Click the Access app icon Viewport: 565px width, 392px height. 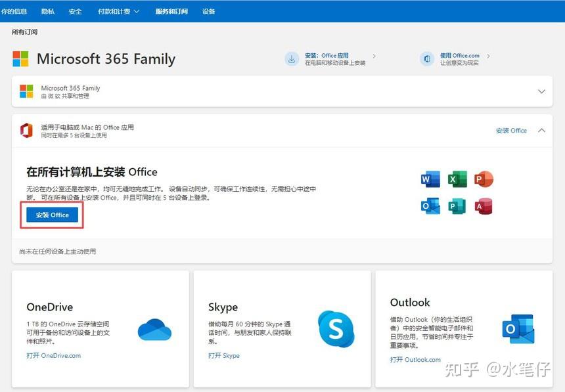click(x=484, y=206)
